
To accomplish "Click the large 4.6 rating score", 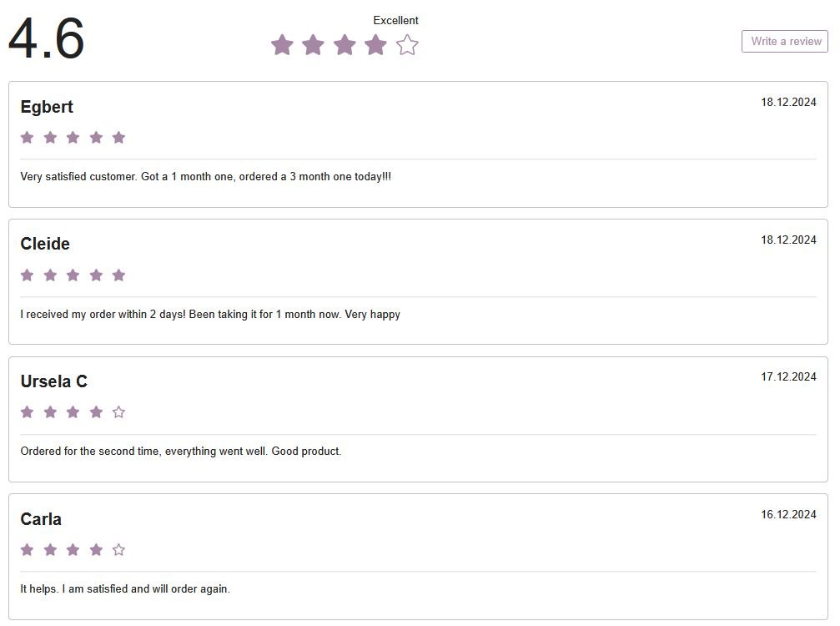I will (x=47, y=39).
